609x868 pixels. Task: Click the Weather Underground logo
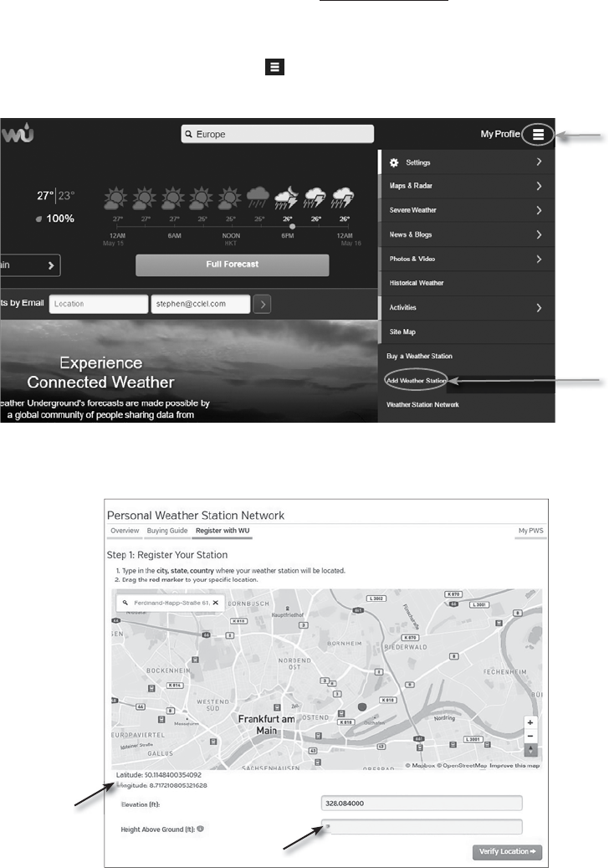click(x=18, y=133)
